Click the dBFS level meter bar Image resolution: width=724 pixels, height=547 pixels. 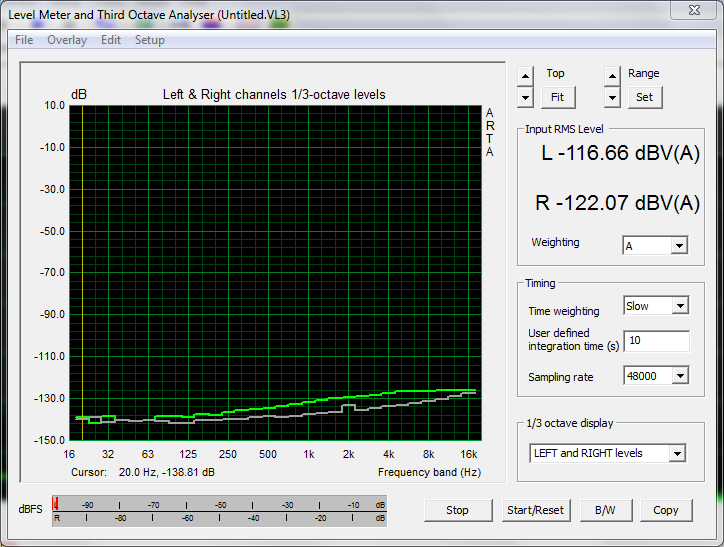coord(219,510)
